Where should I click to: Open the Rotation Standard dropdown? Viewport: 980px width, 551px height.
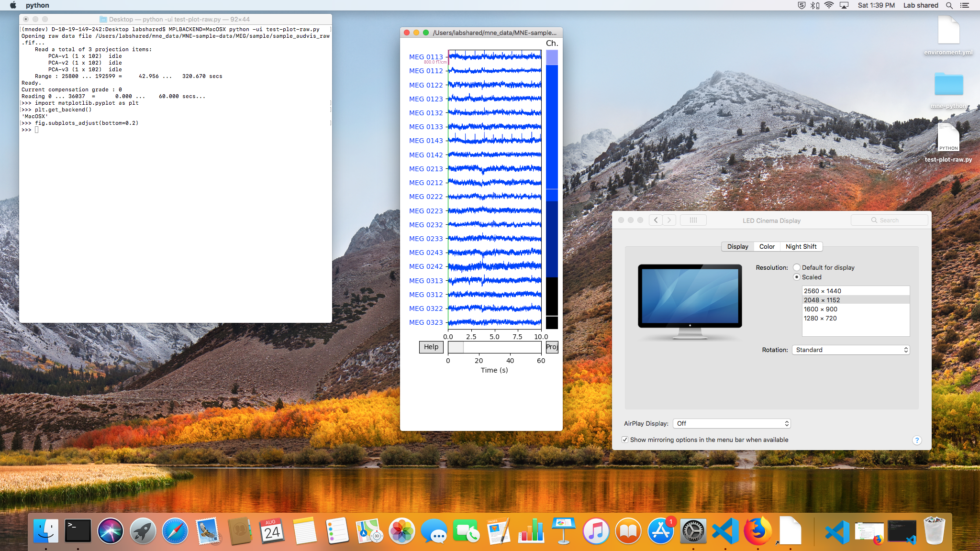click(x=850, y=350)
